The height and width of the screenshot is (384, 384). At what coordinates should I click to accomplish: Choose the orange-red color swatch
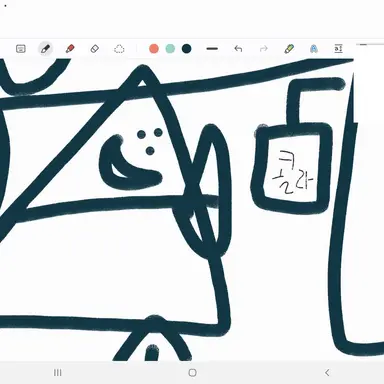click(154, 49)
